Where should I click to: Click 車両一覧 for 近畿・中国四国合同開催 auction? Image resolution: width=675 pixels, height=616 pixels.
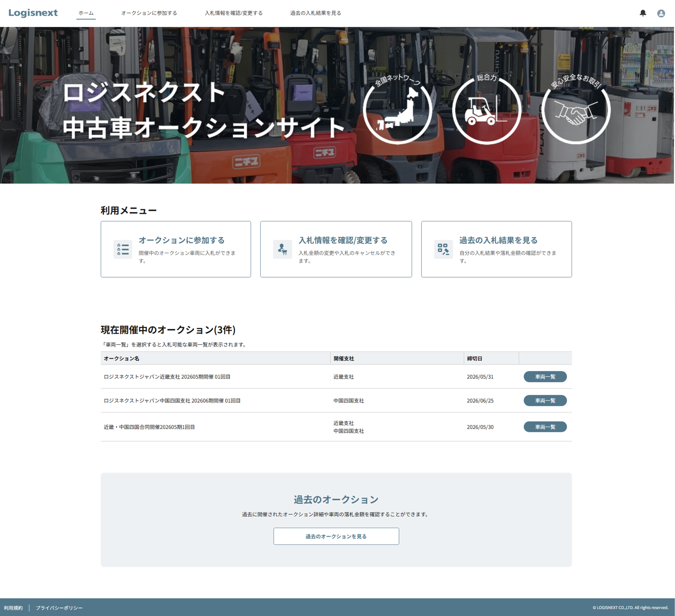click(x=545, y=427)
